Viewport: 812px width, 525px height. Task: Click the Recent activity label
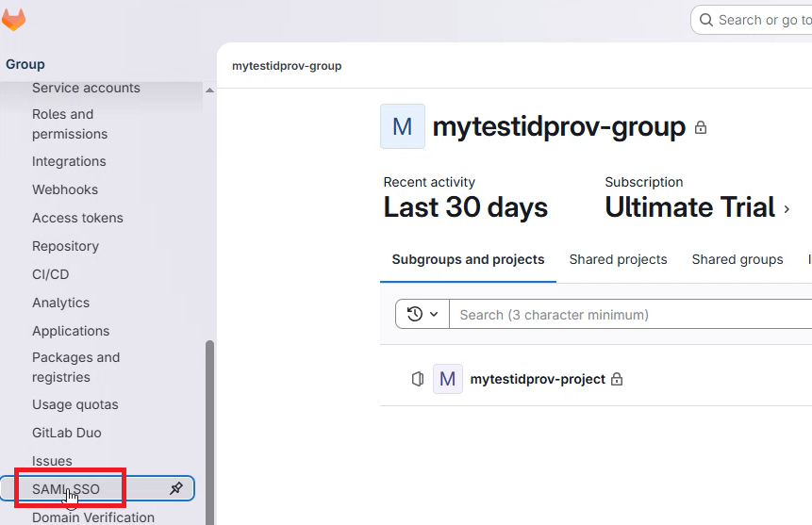(x=429, y=182)
